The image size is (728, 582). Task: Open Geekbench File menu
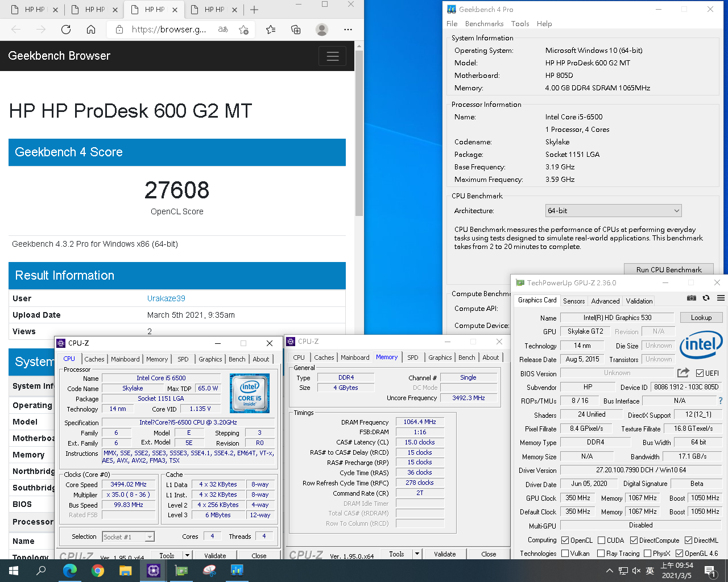[452, 24]
